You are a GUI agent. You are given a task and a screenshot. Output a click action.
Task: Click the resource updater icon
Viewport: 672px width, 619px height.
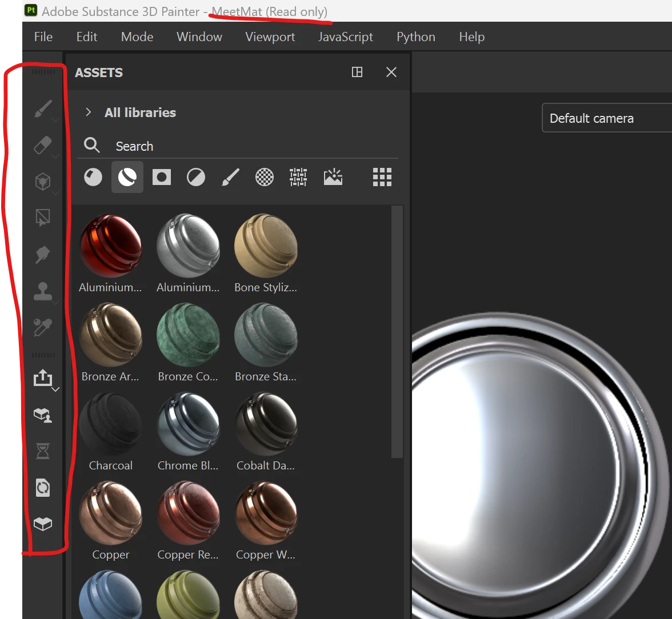pyautogui.click(x=43, y=488)
